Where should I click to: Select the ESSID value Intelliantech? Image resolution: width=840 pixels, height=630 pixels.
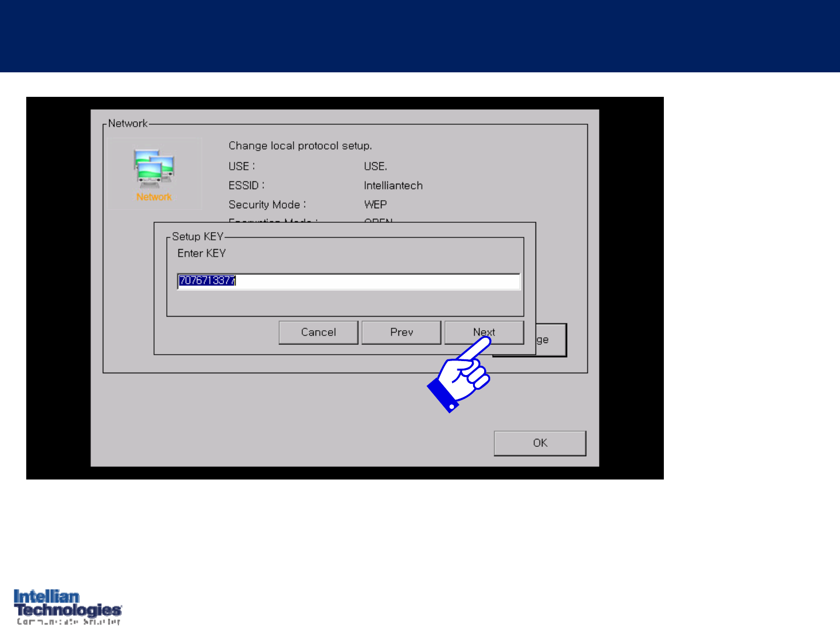coord(393,185)
